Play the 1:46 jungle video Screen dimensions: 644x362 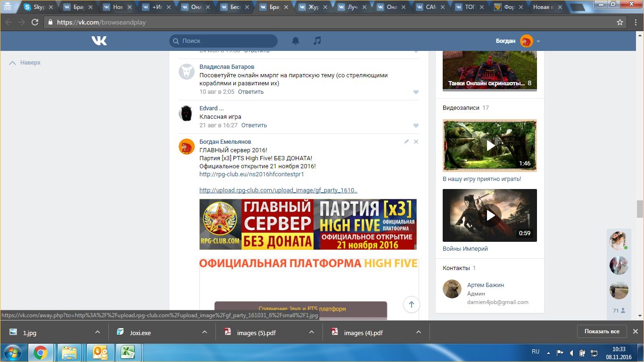pos(490,146)
